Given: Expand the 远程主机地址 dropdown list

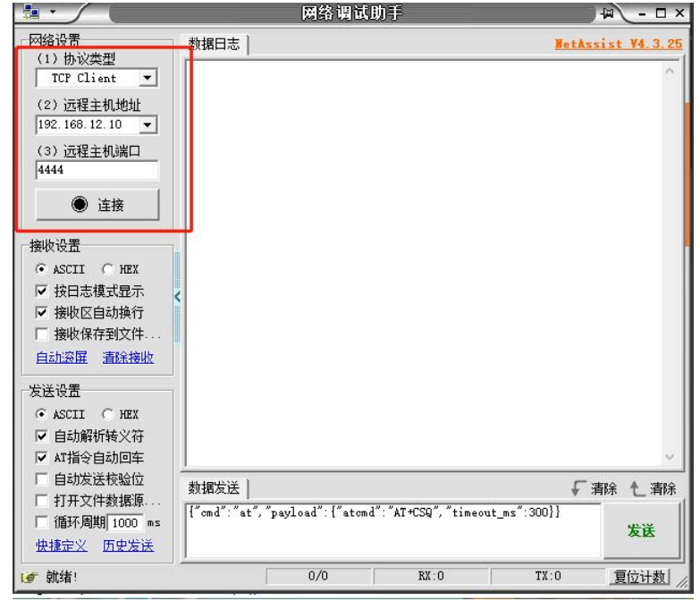Looking at the screenshot, I should tap(148, 125).
